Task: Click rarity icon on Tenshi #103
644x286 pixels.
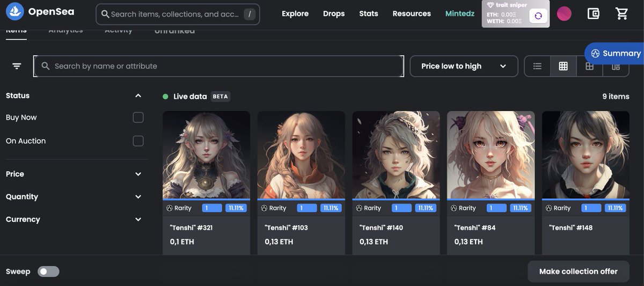Action: point(264,208)
